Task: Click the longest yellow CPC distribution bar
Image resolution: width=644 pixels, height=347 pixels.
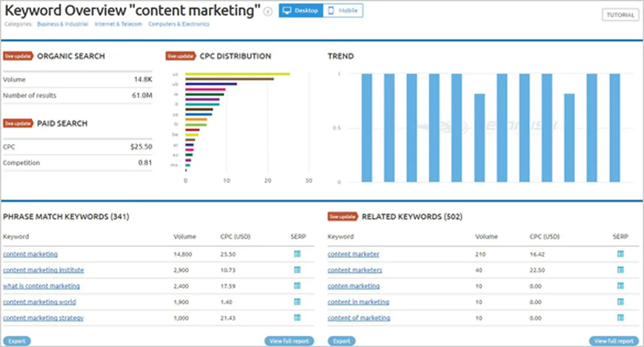Action: pyautogui.click(x=237, y=74)
